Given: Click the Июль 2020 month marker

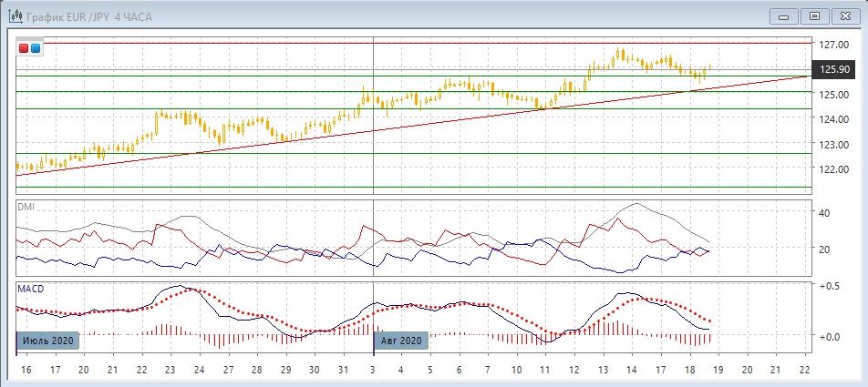Looking at the screenshot, I should click(47, 341).
